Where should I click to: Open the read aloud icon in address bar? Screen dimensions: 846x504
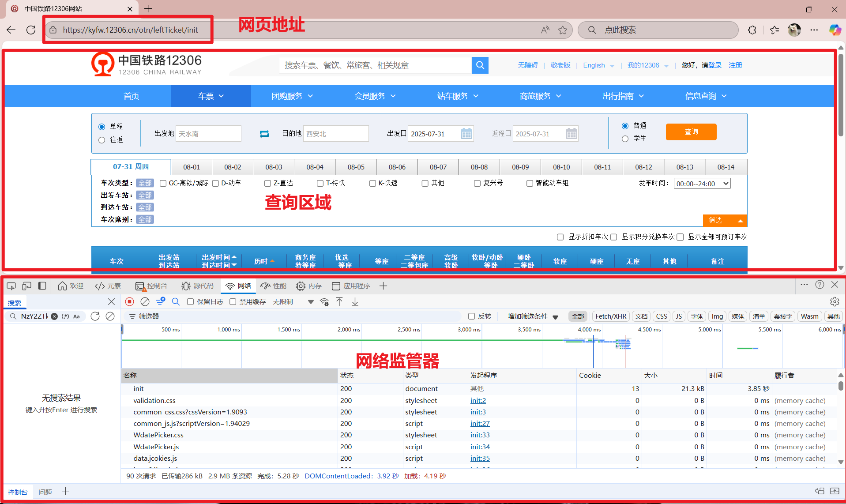point(545,30)
